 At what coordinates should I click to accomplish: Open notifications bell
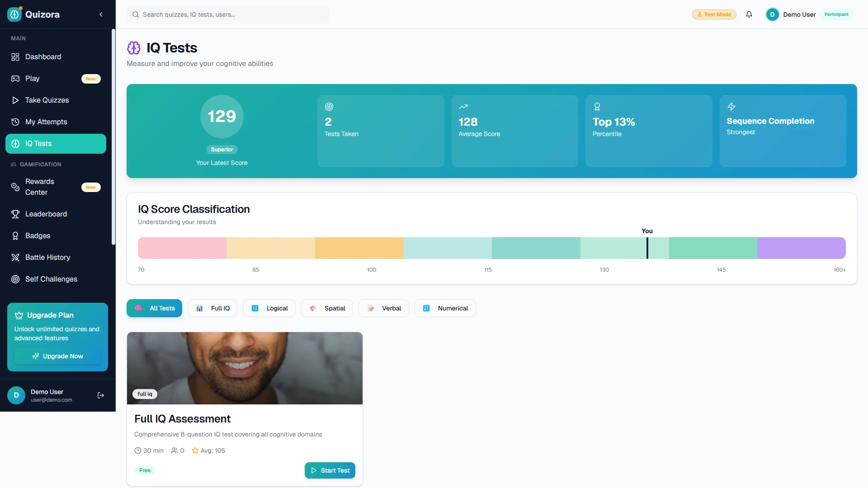[749, 14]
